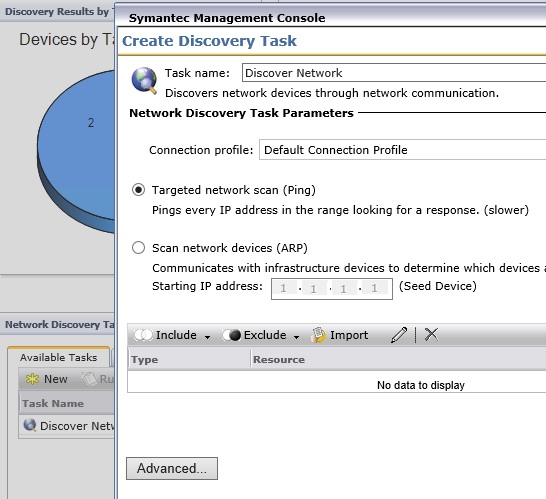This screenshot has width=546, height=499.
Task: Open the Include dropdown arrow
Action: pos(207,337)
